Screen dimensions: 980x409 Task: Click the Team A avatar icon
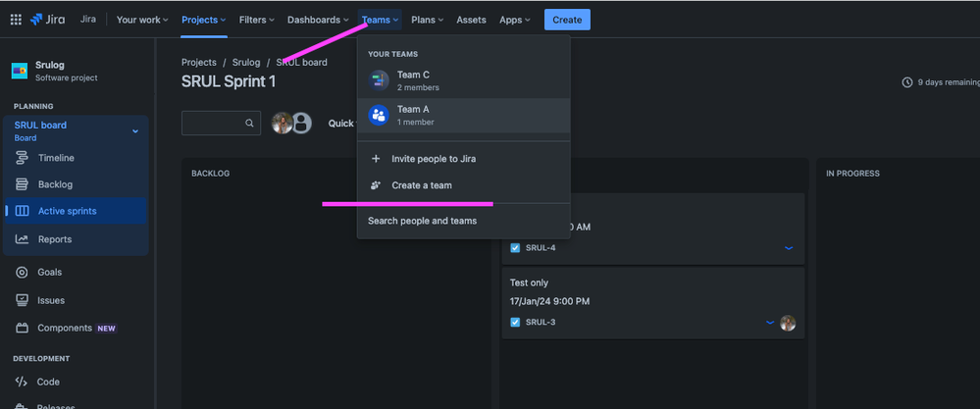point(379,115)
